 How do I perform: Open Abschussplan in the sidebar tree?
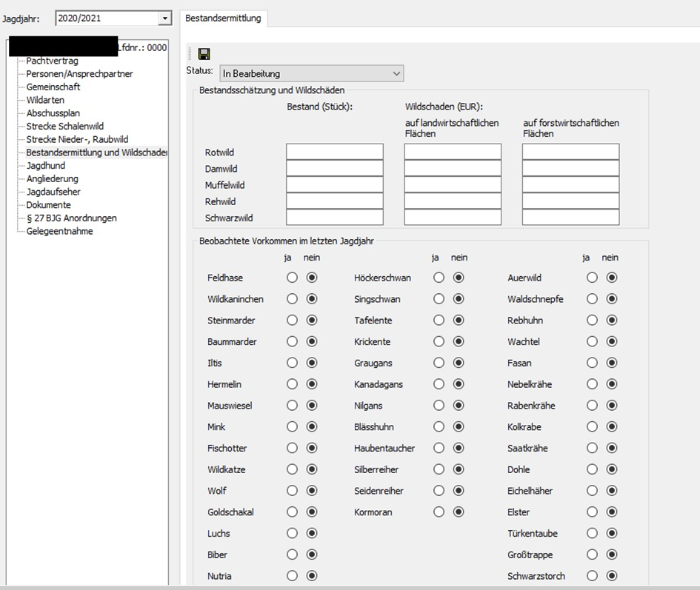tap(53, 113)
